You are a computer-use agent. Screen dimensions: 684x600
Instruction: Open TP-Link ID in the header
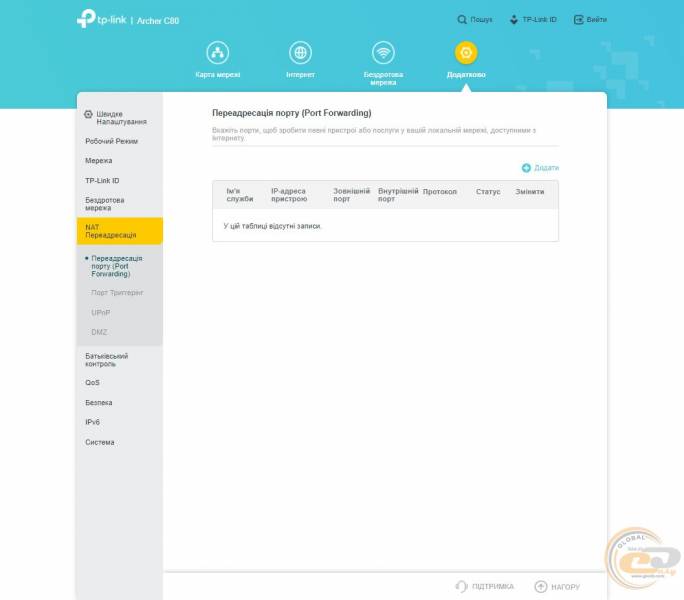pos(533,20)
